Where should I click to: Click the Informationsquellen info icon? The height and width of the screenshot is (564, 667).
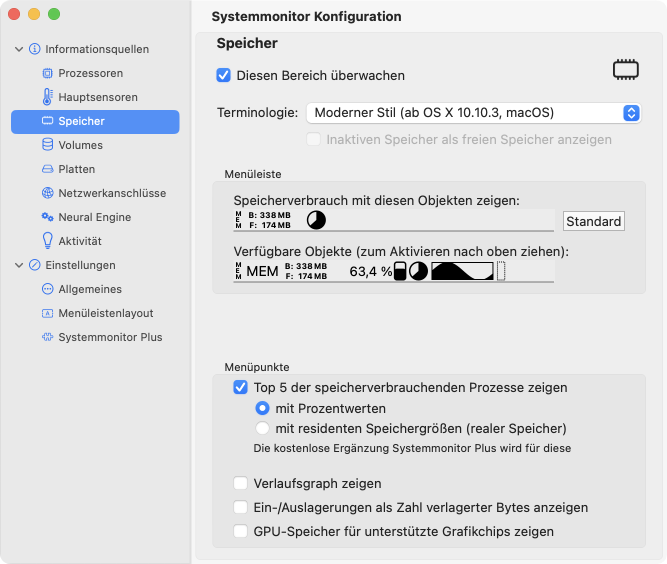click(34, 49)
